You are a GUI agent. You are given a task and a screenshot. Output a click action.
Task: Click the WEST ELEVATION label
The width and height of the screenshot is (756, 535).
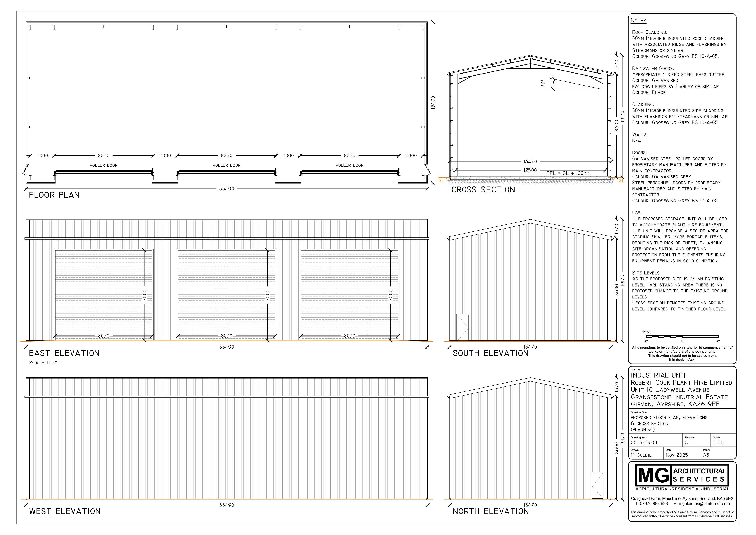[65, 512]
